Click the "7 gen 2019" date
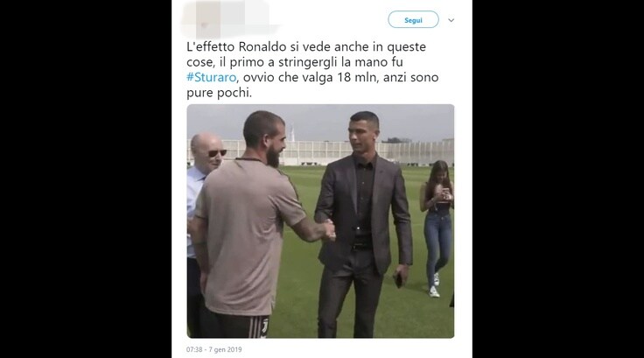This screenshot has height=358, width=644. 225,349
